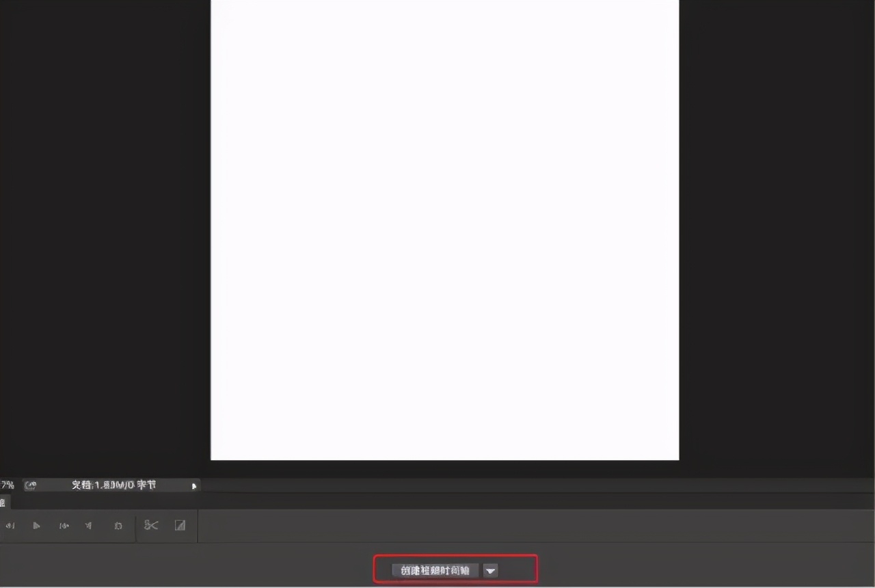Image resolution: width=875 pixels, height=588 pixels.
Task: Open the timeline type dropdown arrow
Action: click(491, 570)
